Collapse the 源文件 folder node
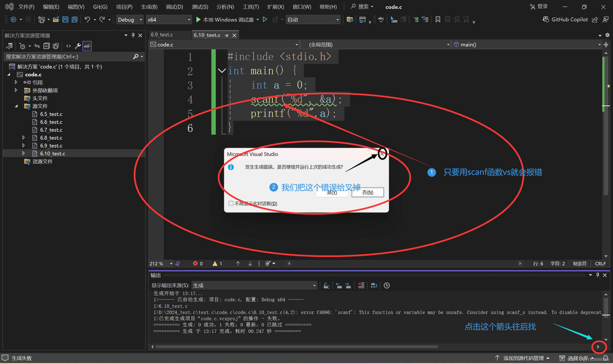 pos(16,106)
